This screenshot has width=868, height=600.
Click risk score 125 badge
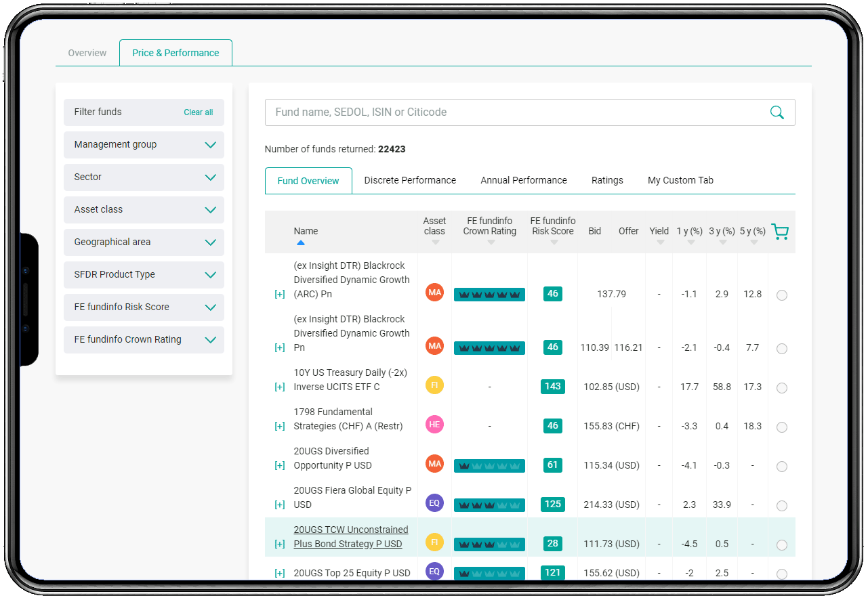click(553, 504)
